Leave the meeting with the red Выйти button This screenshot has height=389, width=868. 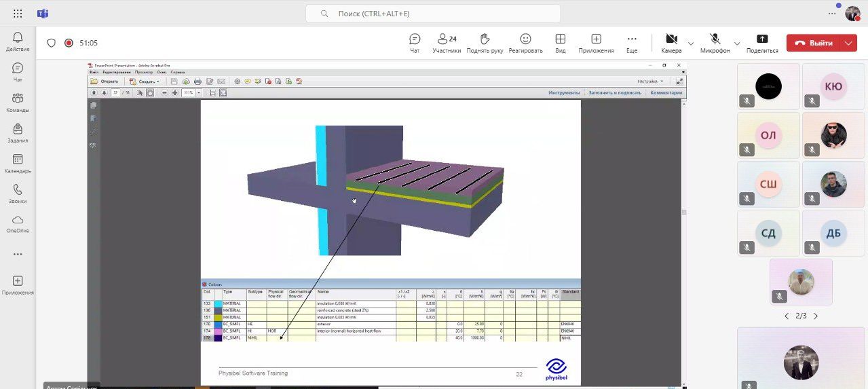click(814, 43)
